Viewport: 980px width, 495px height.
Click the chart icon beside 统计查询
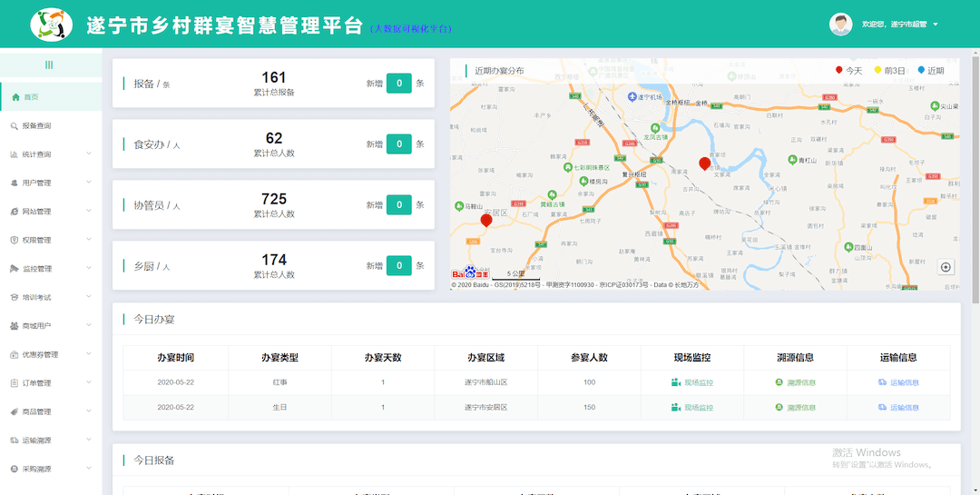[15, 154]
